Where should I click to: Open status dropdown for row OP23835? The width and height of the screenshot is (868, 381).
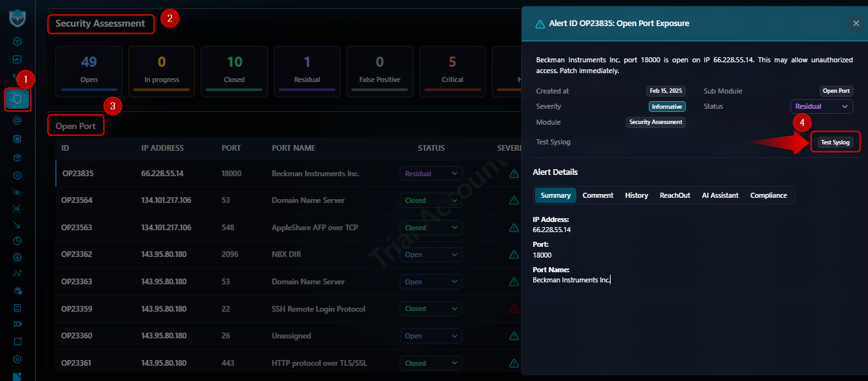click(x=431, y=174)
